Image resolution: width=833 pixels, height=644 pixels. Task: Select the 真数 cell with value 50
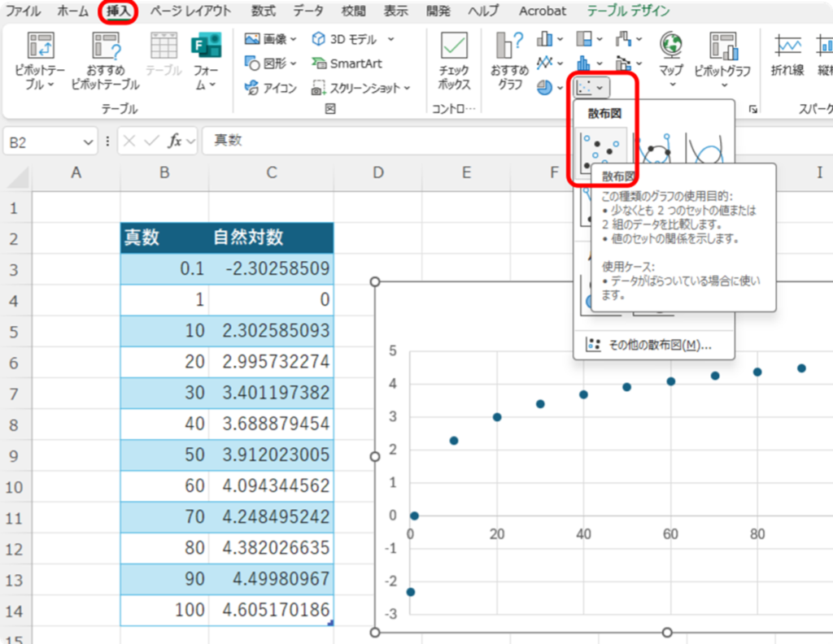click(164, 455)
